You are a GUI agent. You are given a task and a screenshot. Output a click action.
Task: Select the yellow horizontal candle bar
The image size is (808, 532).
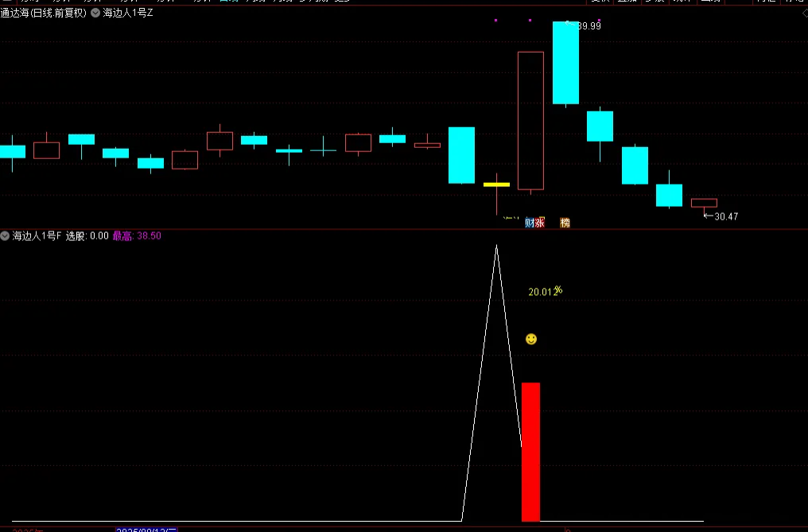pos(496,184)
